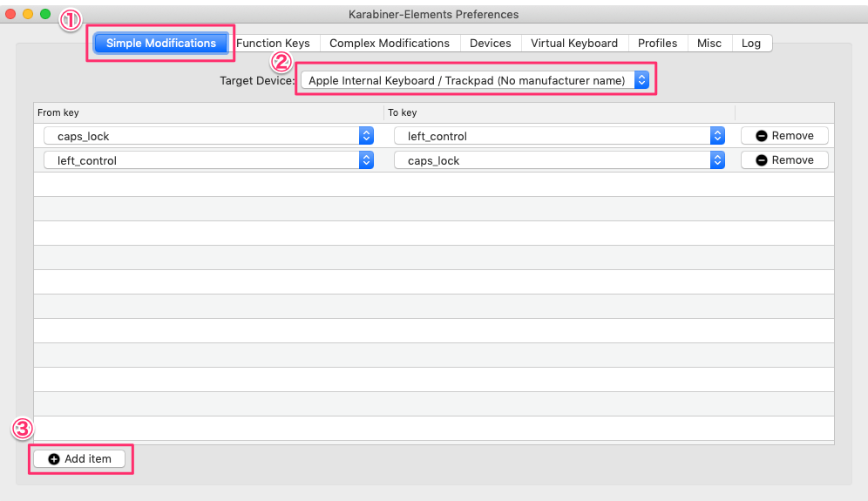Image resolution: width=868 pixels, height=501 pixels.
Task: Click the Add item button
Action: tap(79, 459)
